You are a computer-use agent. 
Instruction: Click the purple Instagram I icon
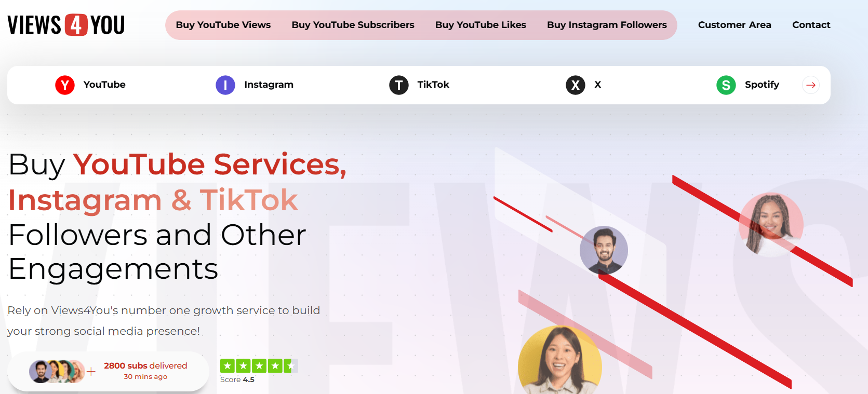point(225,85)
